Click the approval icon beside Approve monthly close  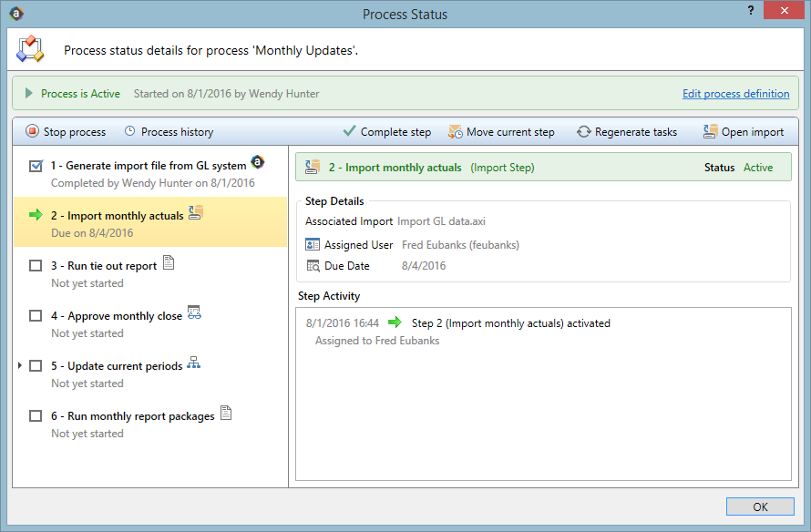(x=194, y=312)
